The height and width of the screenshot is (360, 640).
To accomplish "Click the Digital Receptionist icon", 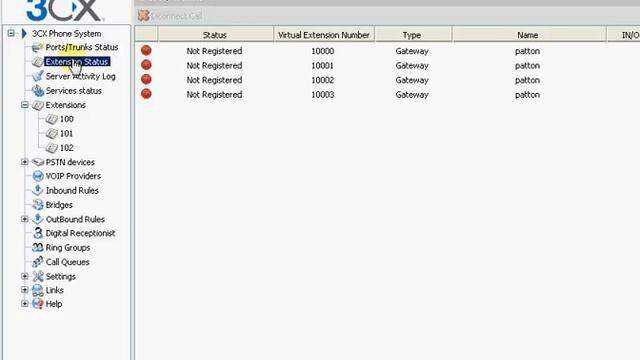I will click(x=38, y=233).
